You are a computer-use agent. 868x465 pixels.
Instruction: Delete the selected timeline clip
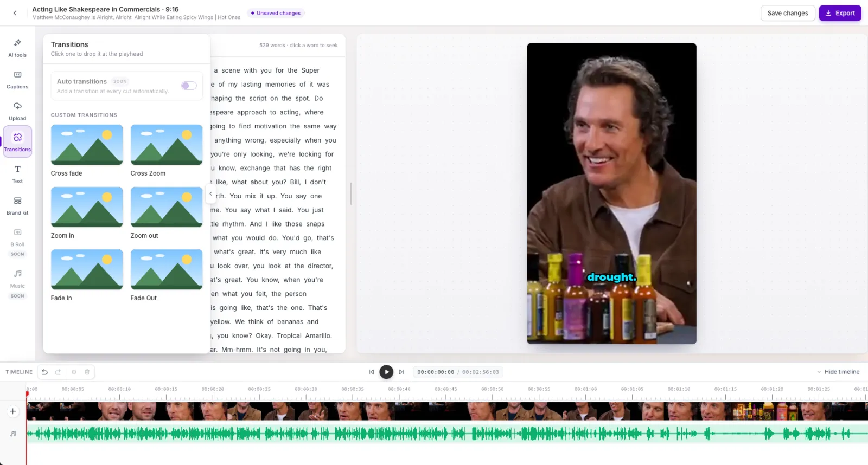click(87, 372)
